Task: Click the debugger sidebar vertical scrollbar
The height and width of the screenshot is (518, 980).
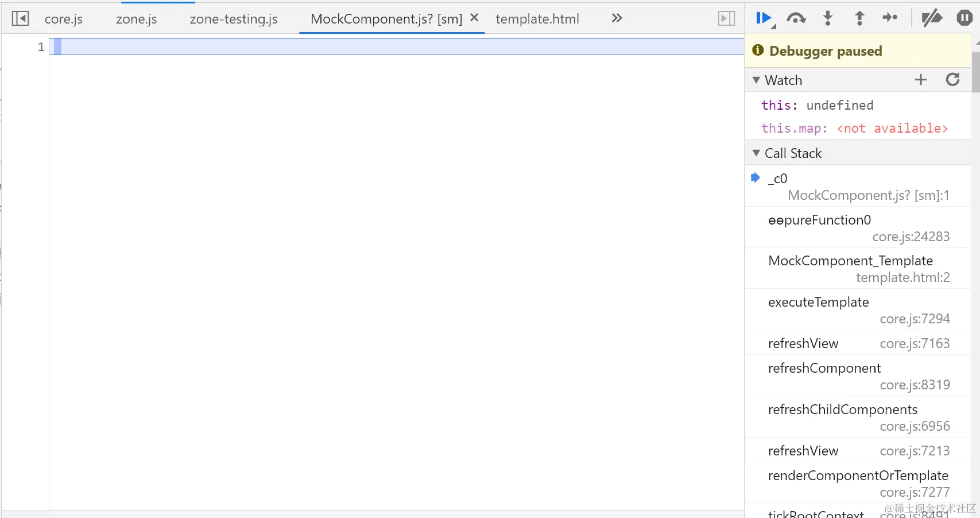Action: 975,72
